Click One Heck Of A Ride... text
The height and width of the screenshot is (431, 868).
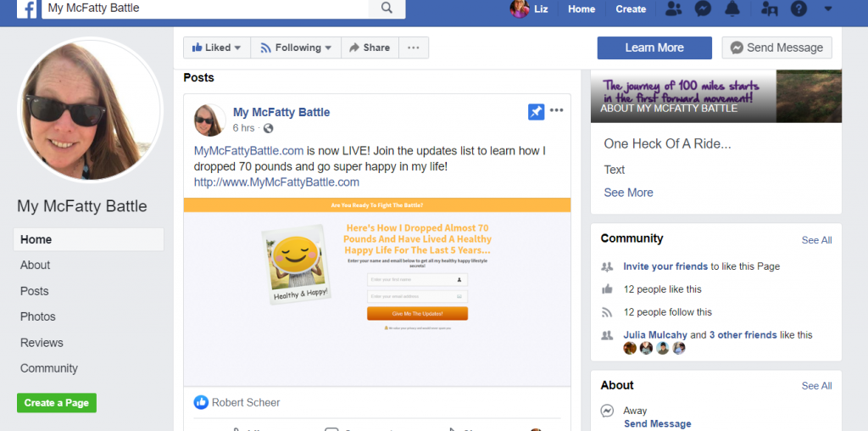[667, 144]
